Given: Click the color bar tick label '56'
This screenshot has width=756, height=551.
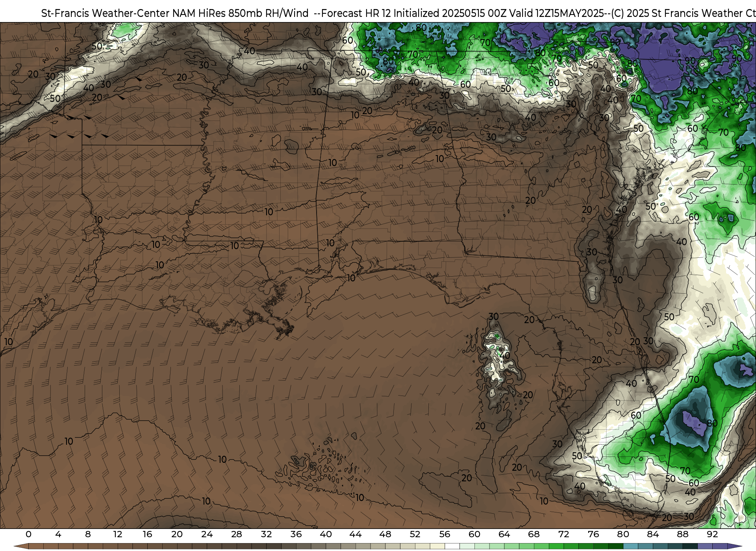Looking at the screenshot, I should click(445, 534).
